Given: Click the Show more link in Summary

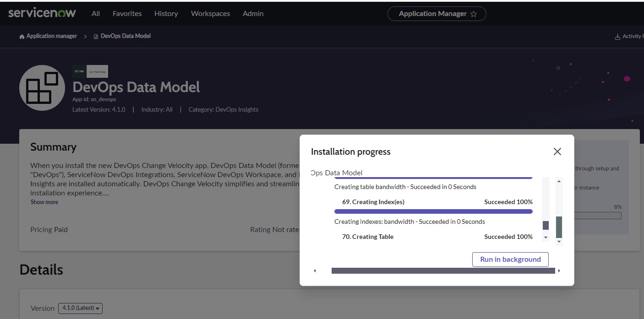Looking at the screenshot, I should click(44, 202).
